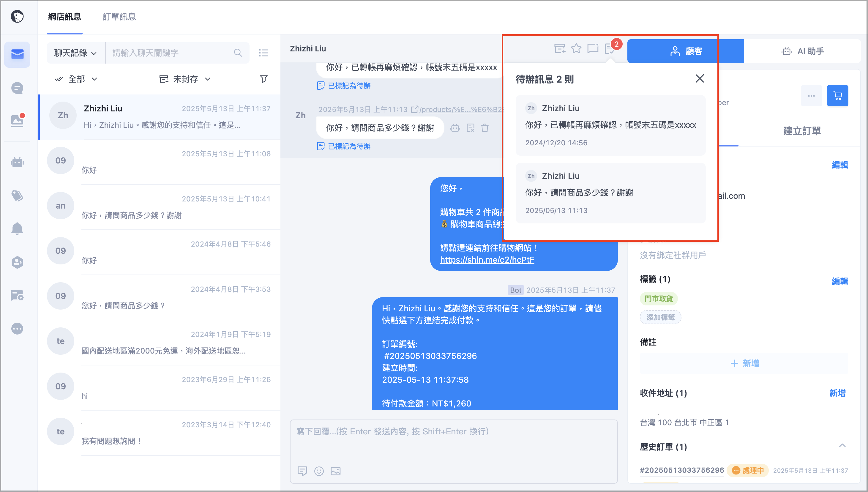Image resolution: width=868 pixels, height=492 pixels.
Task: Click the top 編輯 link in customer panel
Action: 839,165
